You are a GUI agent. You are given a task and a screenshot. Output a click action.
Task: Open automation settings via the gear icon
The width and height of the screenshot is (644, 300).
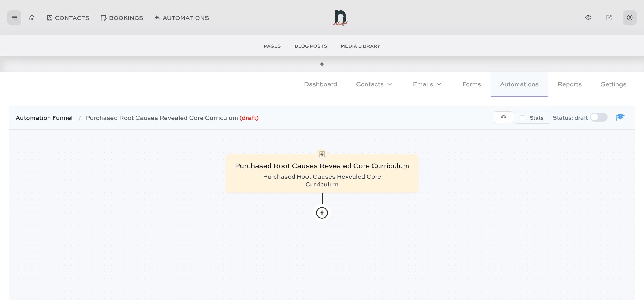click(x=503, y=117)
